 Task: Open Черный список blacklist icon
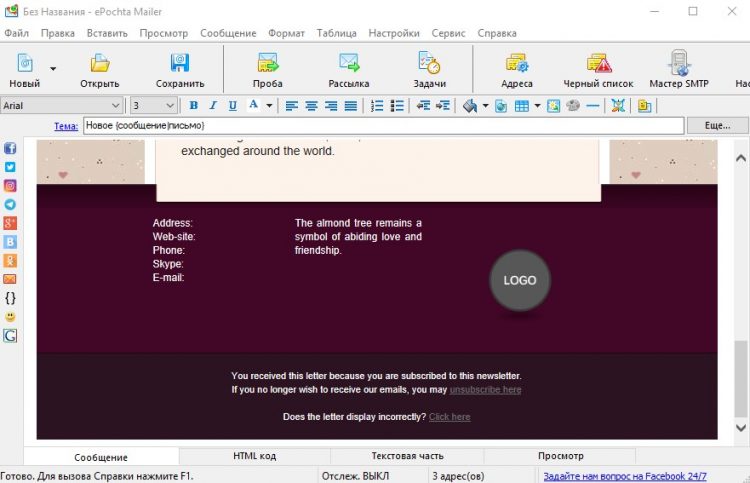click(598, 70)
